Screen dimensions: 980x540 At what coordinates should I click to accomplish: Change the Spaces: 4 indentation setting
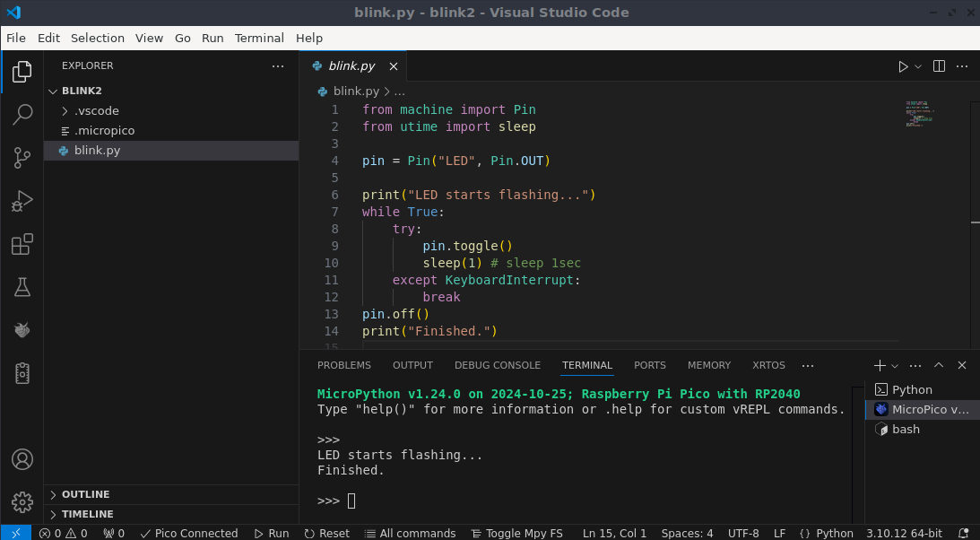coord(687,533)
